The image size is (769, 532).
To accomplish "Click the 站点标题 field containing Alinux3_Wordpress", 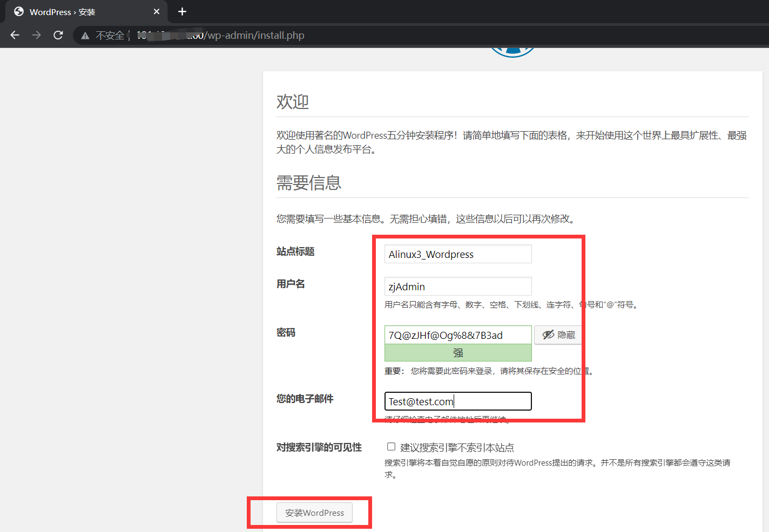I will coord(458,254).
